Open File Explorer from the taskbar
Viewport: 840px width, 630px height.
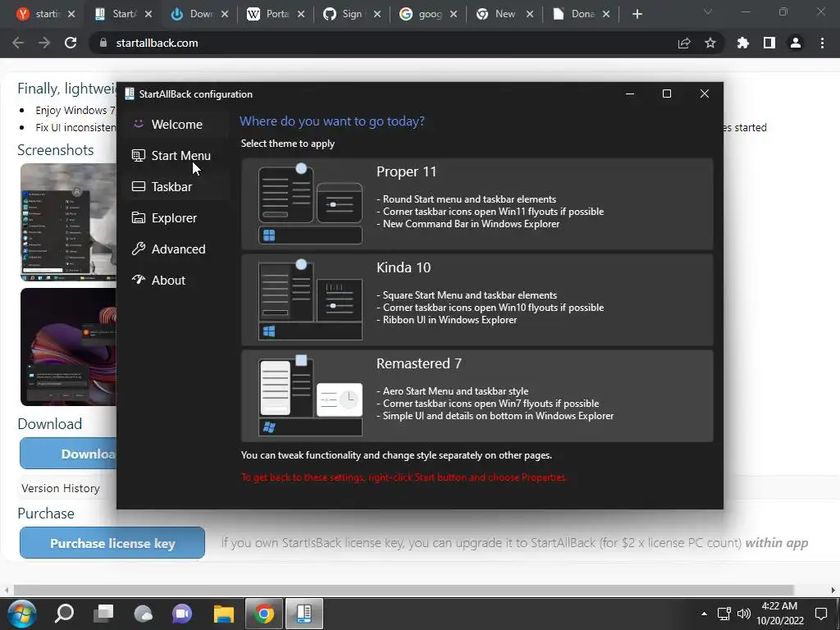223,614
